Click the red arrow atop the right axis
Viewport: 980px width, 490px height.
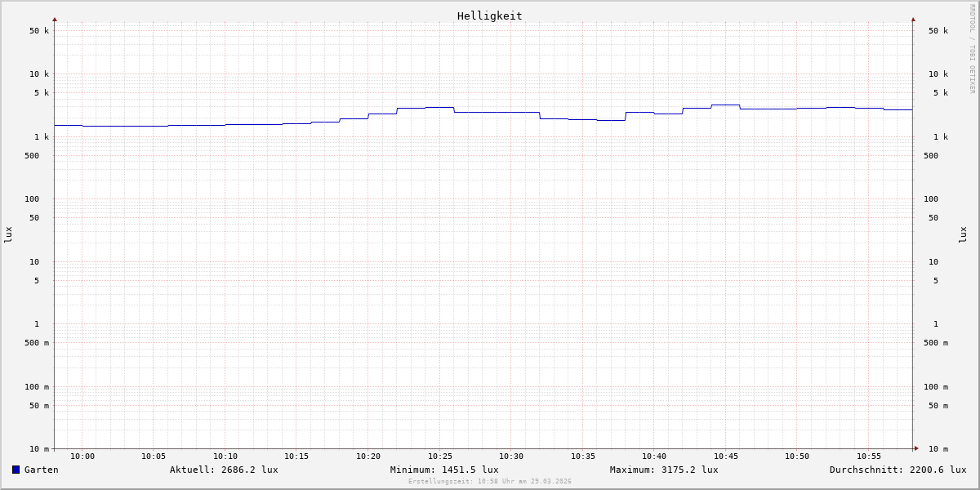pos(913,19)
